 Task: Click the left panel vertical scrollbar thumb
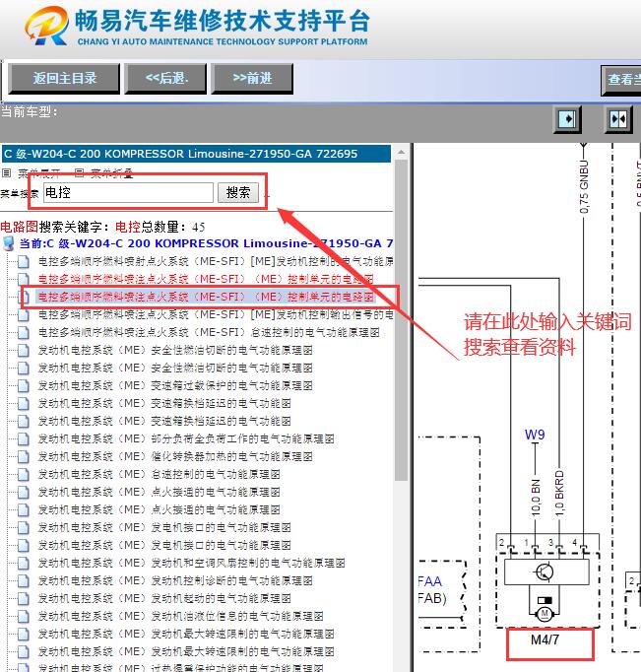tap(401, 320)
